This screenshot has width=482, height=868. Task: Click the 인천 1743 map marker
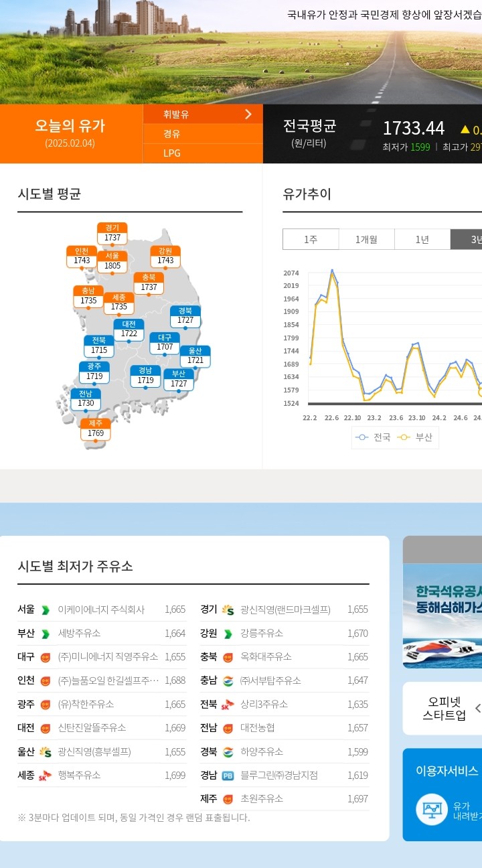coord(82,257)
